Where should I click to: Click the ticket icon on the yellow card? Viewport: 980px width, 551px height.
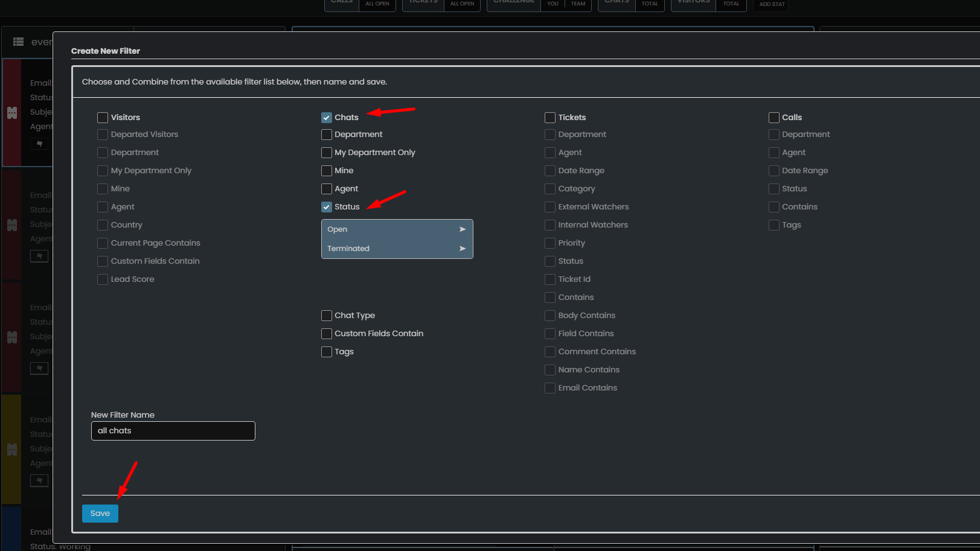click(12, 450)
